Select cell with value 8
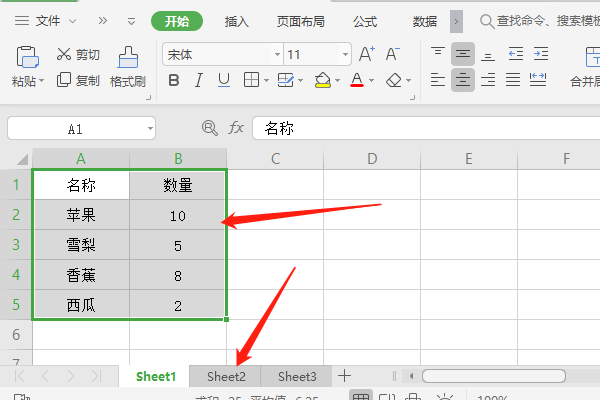 178,275
